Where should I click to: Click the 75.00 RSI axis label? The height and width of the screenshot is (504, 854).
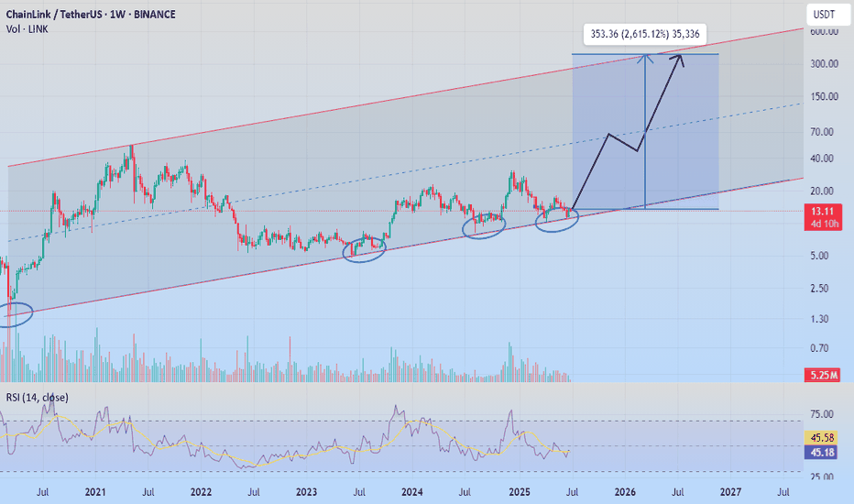point(822,414)
